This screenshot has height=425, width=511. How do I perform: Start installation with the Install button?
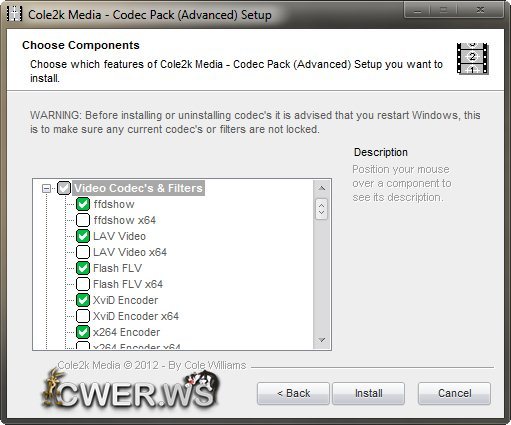point(369,393)
